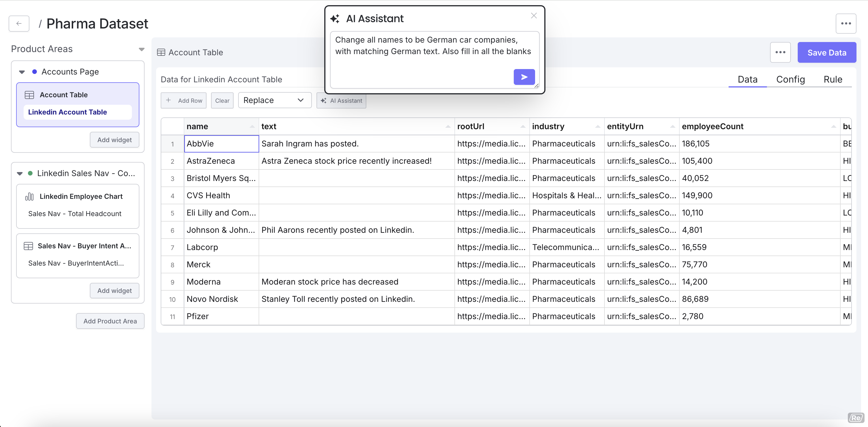The image size is (868, 427).
Task: Click the Sales Nav Buyer Intent table icon
Action: coord(28,246)
